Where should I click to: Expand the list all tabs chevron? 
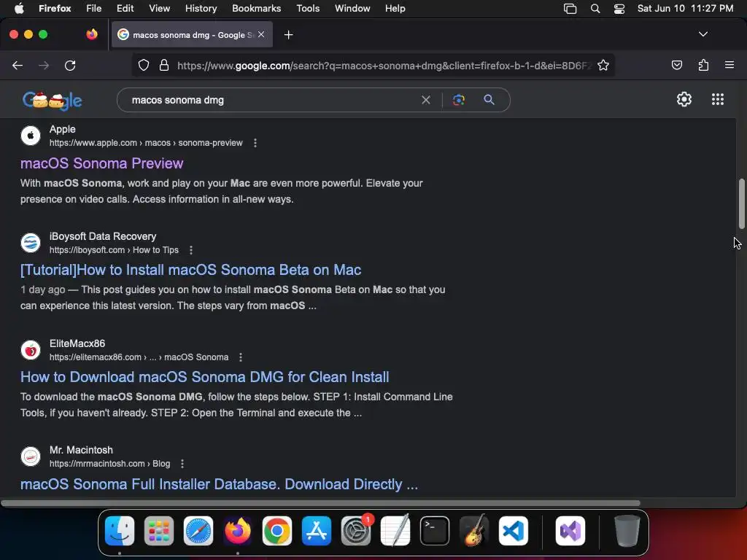(703, 34)
